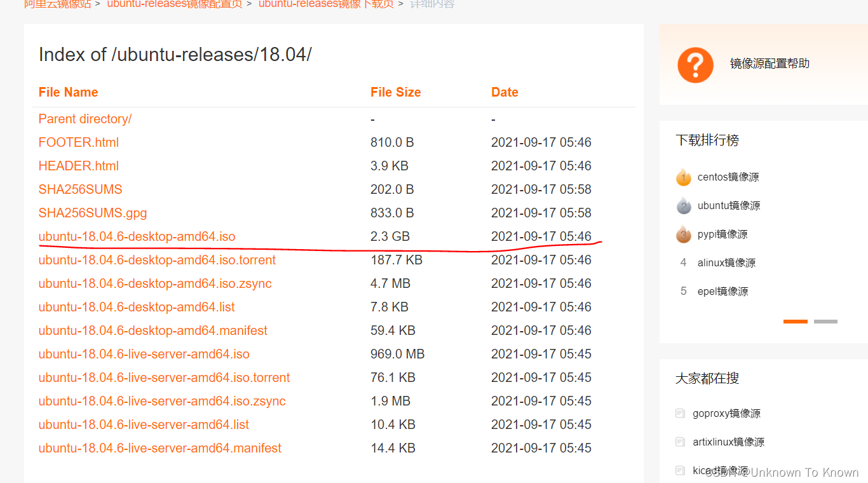Click the document icon beside artixlinux镜像源
Image resolution: width=868 pixels, height=483 pixels.
click(x=680, y=442)
